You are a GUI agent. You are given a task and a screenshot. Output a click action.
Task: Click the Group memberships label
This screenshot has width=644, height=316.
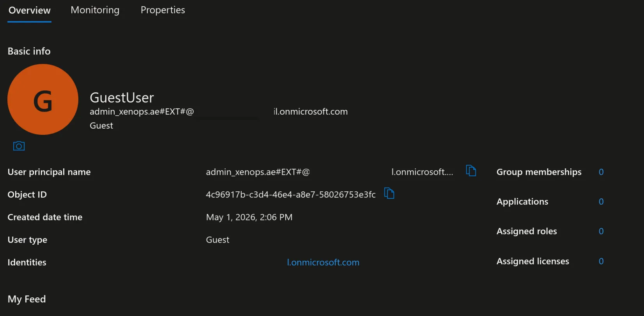point(539,172)
